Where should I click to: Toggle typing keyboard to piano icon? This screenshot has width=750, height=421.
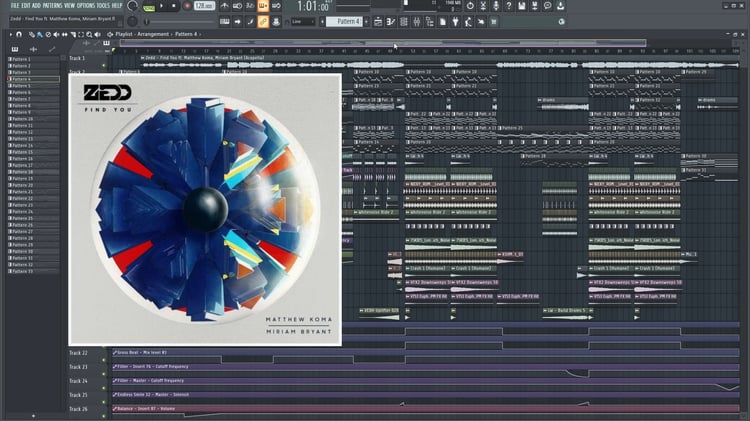coord(224,22)
